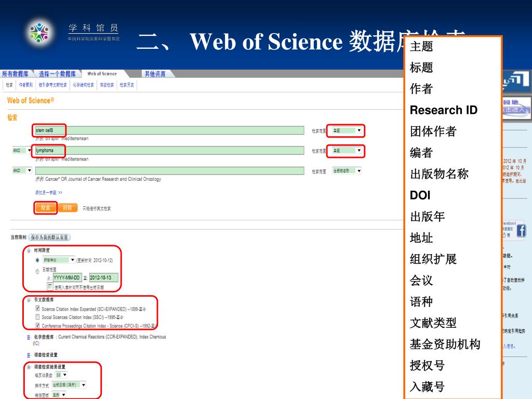Expand the 化学数据库 section
532x399 pixels.
(29, 337)
